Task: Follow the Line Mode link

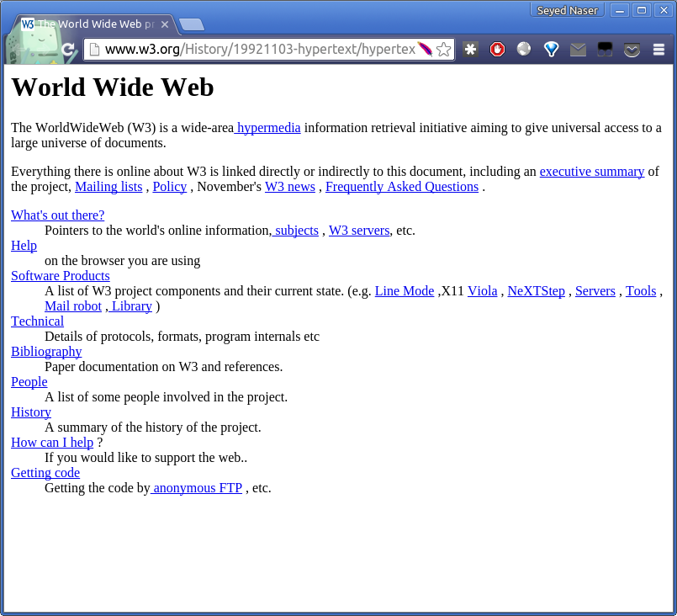Action: click(405, 291)
